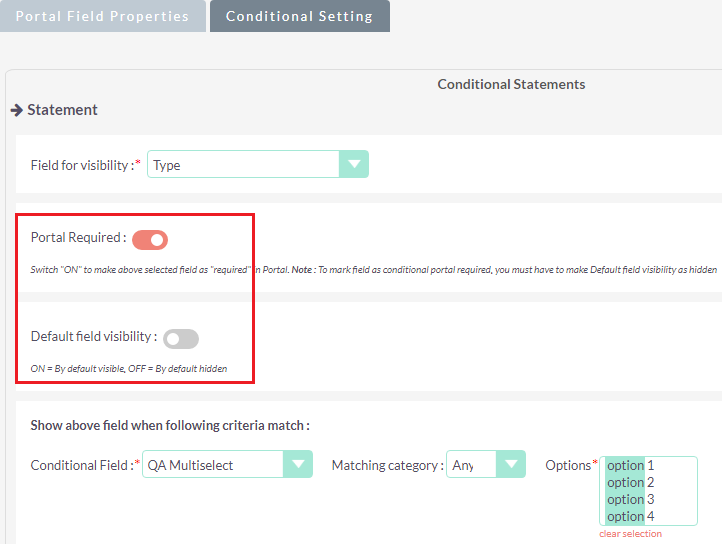The height and width of the screenshot is (544, 722).
Task: Choose option 2 in Options list
Action: pos(630,482)
